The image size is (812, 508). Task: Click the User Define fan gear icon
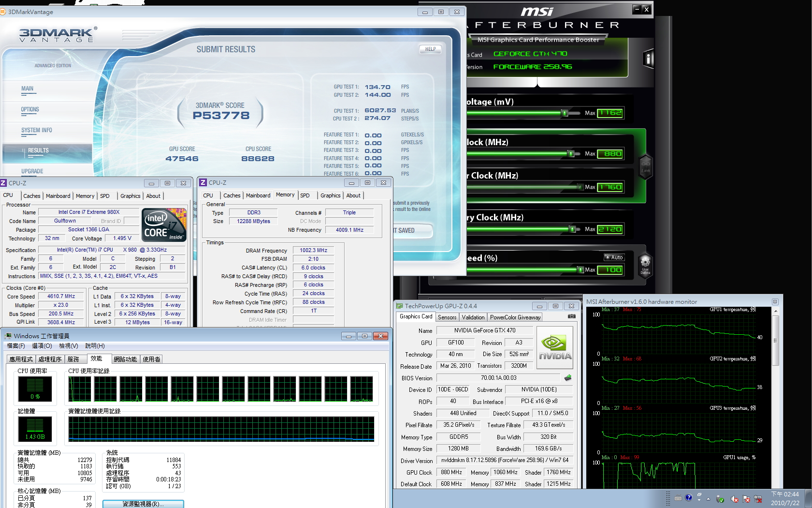(645, 266)
